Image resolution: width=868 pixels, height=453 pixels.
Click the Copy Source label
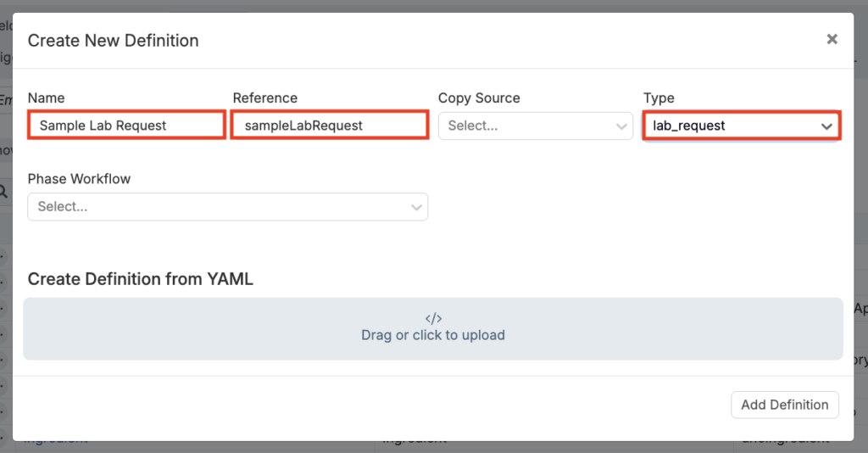[x=479, y=98]
